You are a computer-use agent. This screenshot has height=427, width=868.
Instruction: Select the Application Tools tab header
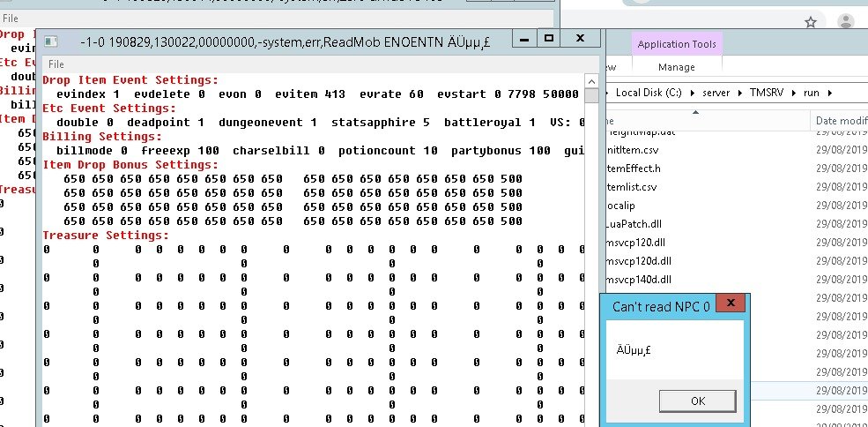[x=676, y=44]
